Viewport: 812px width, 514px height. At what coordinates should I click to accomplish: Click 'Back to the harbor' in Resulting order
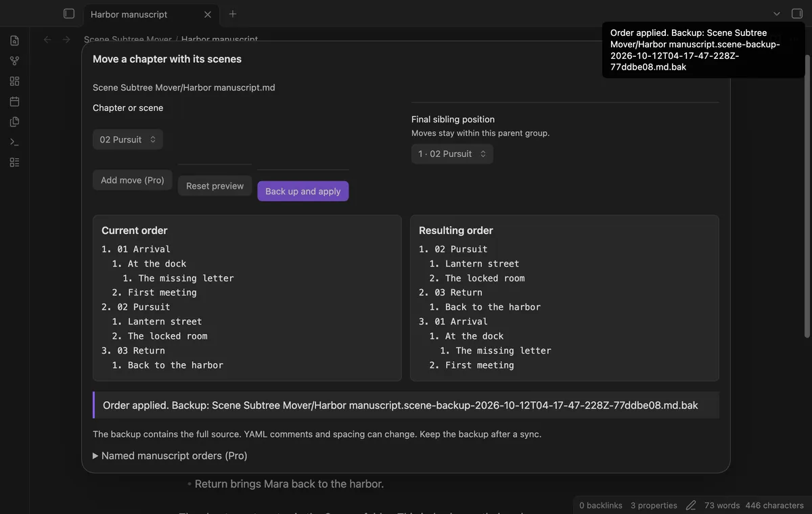[x=493, y=307]
